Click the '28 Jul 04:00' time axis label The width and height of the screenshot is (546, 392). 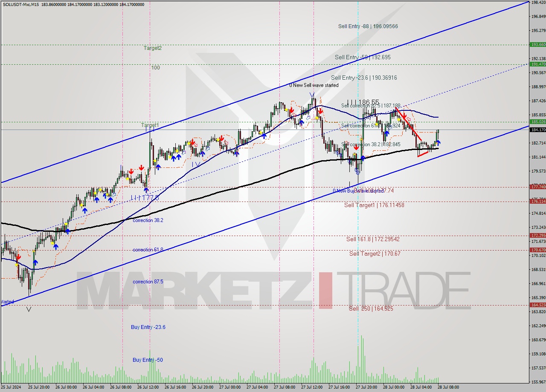[x=422, y=387]
